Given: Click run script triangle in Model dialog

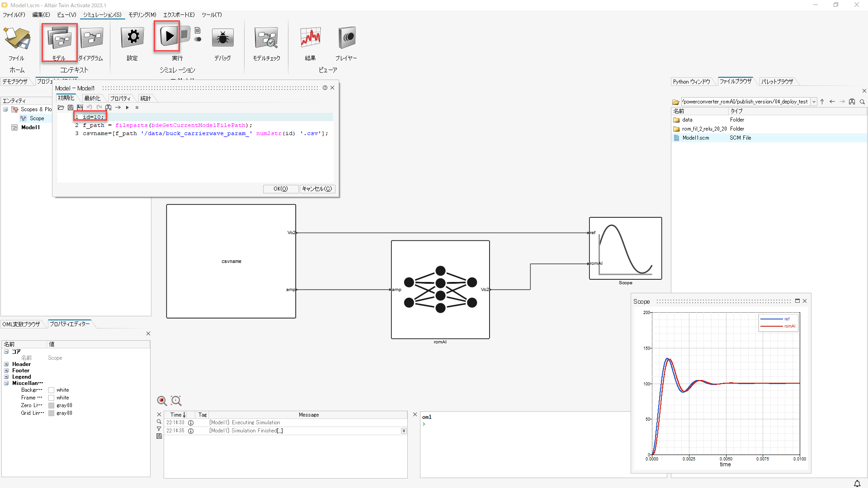Looking at the screenshot, I should pyautogui.click(x=127, y=108).
